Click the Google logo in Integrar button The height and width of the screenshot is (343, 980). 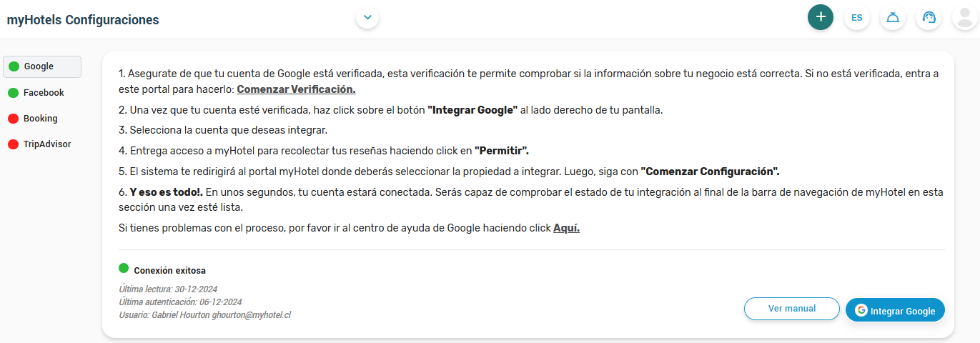click(861, 310)
